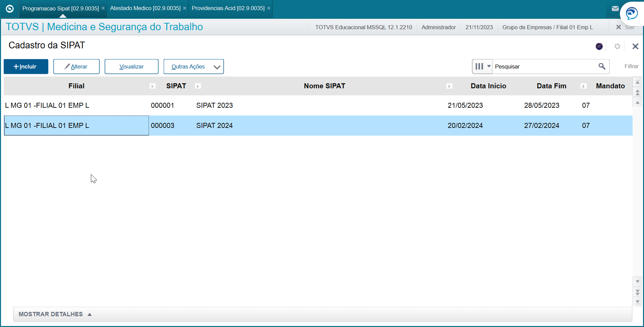
Task: Click the arrow beside the Filial column header
Action: (152, 86)
